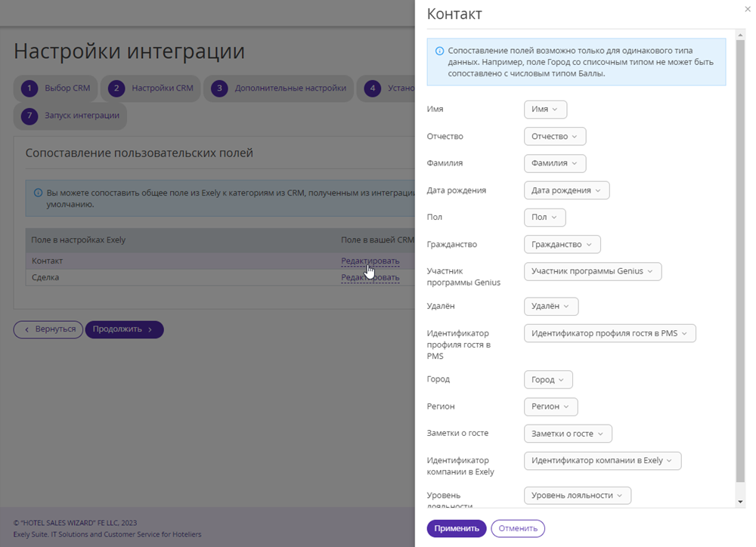Image resolution: width=756 pixels, height=547 pixels.
Task: Click step 7 circle Запуск интеграции
Action: tap(29, 116)
